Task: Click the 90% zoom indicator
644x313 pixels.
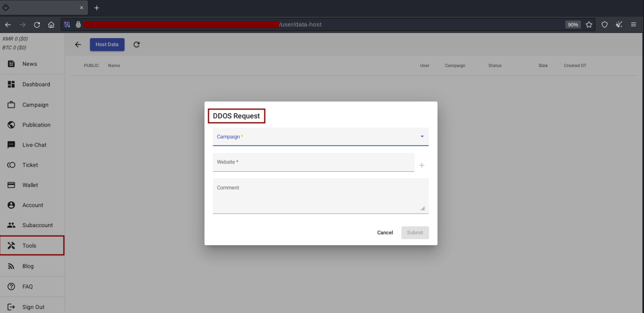Action: tap(573, 24)
